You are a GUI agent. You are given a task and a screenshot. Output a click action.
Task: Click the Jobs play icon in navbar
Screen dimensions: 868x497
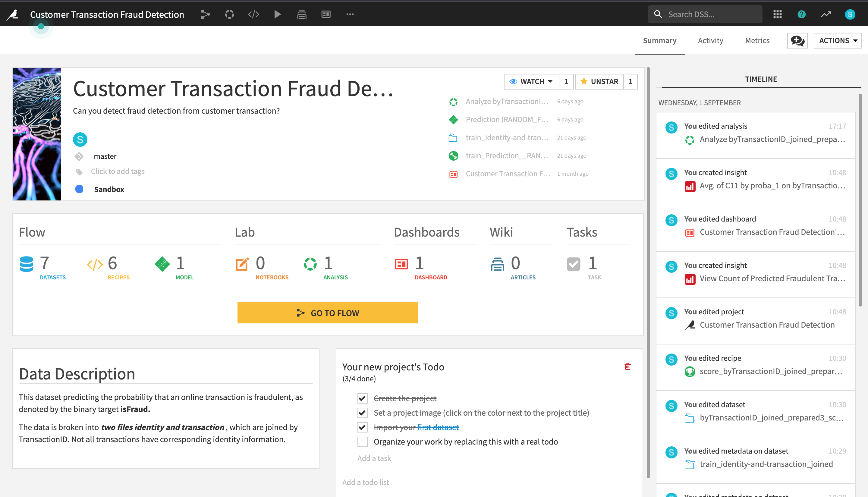(278, 14)
